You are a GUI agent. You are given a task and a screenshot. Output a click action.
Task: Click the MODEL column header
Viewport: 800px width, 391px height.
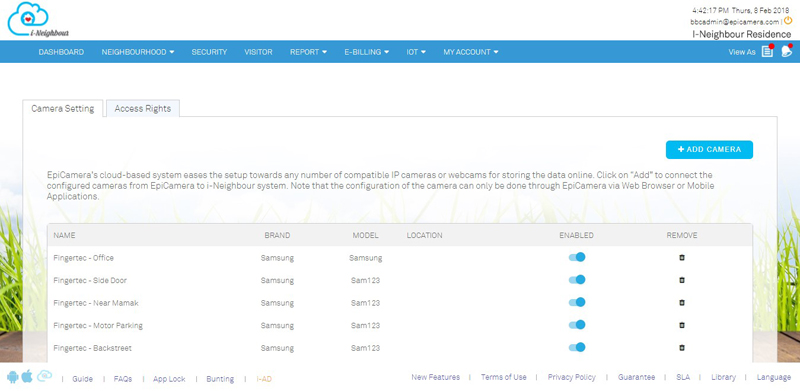pyautogui.click(x=365, y=235)
